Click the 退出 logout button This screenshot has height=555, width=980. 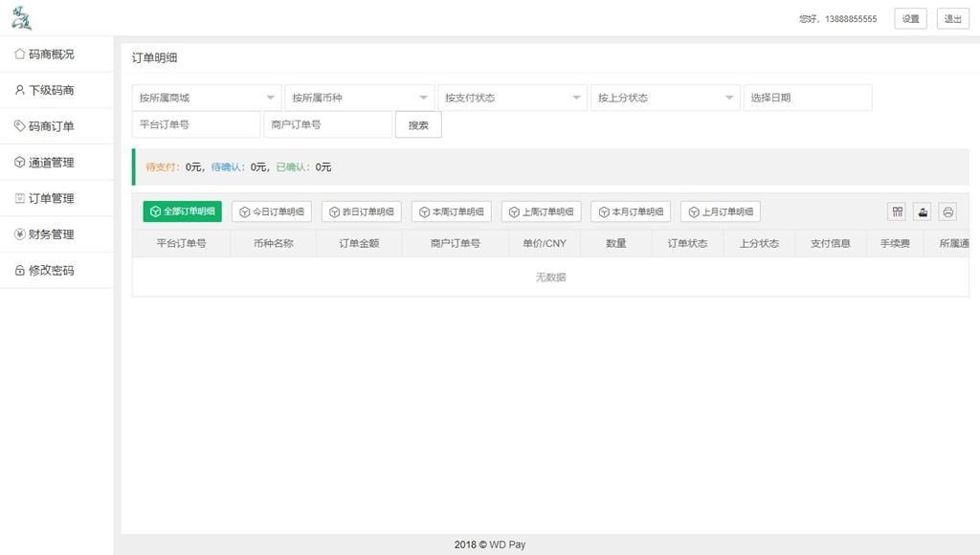[x=952, y=19]
